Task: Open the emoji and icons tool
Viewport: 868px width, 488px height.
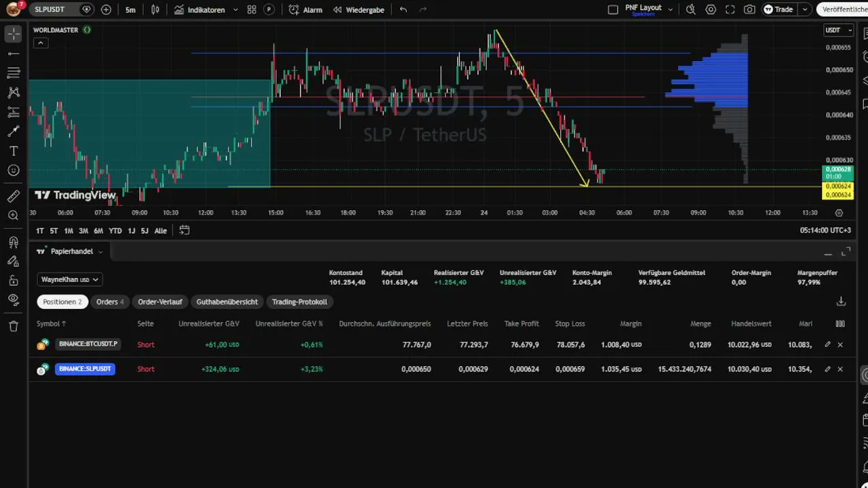Action: tap(14, 170)
